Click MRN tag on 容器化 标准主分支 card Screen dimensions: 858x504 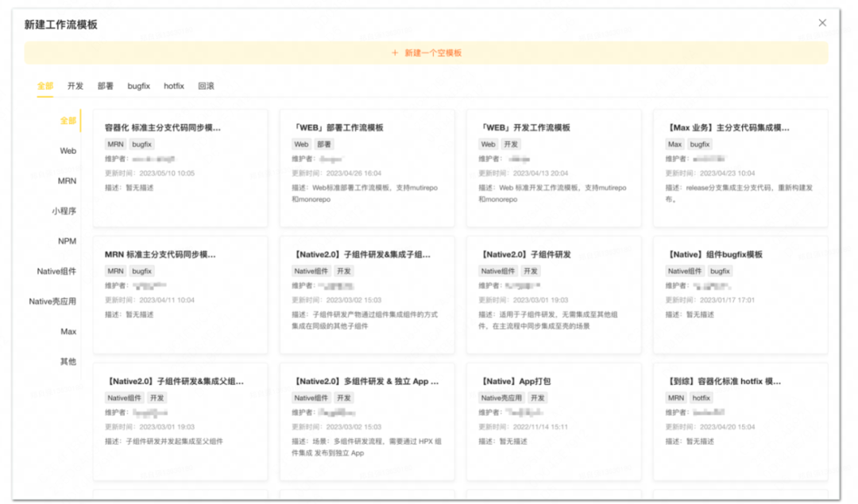(x=115, y=144)
